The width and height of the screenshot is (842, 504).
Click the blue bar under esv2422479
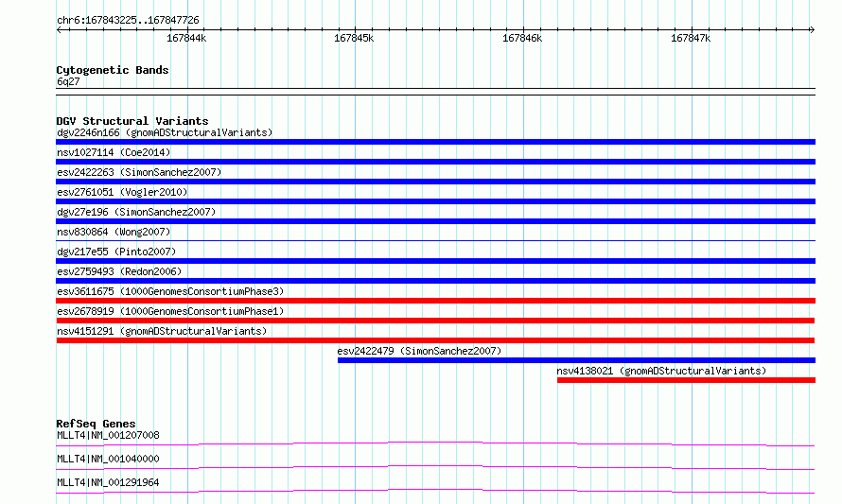(x=576, y=360)
